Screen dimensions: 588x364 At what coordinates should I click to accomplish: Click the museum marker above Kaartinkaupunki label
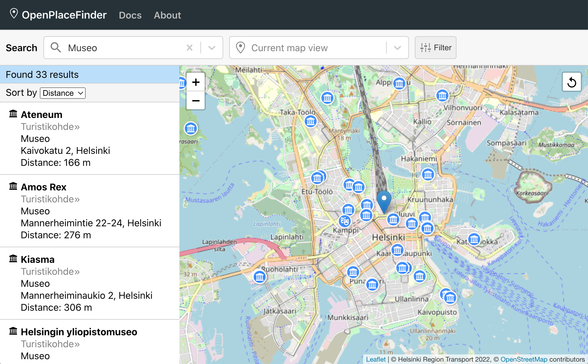coord(397,250)
